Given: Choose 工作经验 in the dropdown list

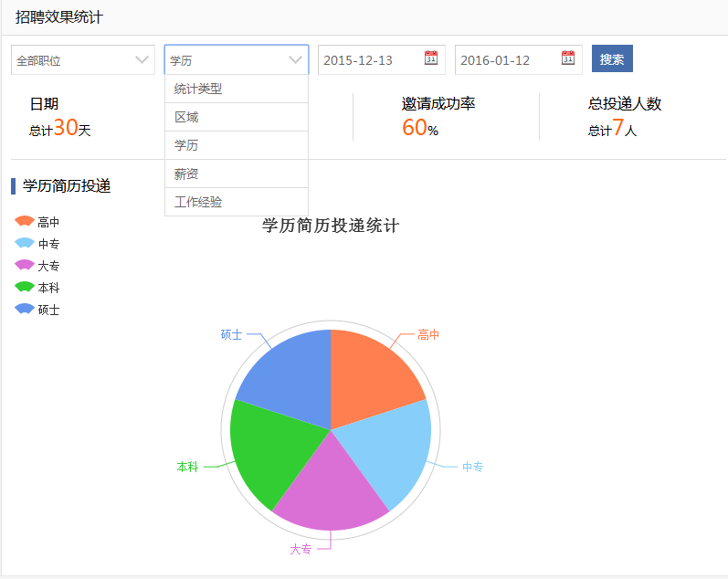Looking at the screenshot, I should point(237,202).
